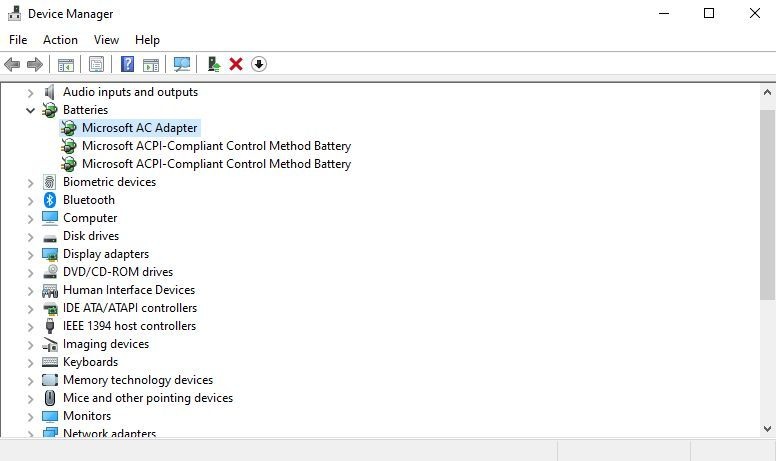Click the Back arrow toolbar icon
The image size is (776, 461).
coord(12,64)
